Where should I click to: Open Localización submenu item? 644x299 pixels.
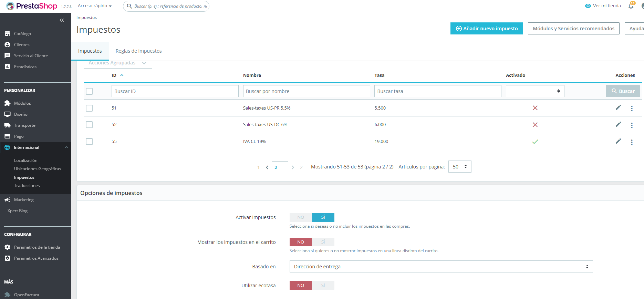26,161
